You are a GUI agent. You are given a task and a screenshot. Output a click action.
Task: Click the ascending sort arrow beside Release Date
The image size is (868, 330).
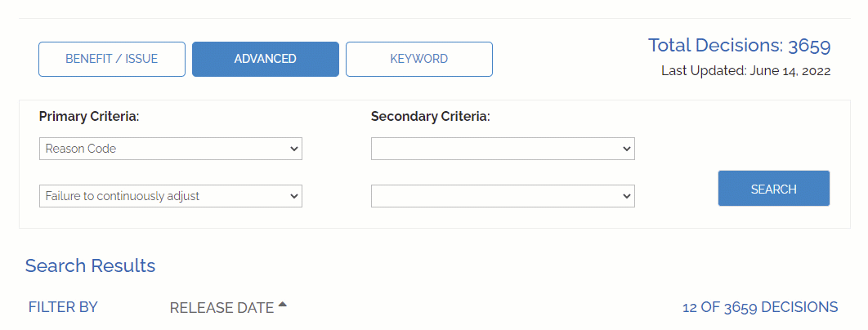(282, 305)
